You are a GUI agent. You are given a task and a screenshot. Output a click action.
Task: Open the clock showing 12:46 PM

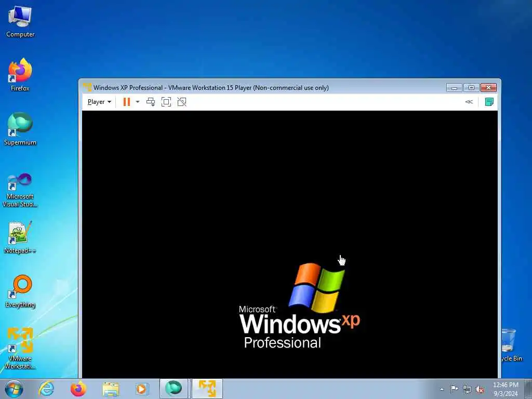pyautogui.click(x=506, y=389)
